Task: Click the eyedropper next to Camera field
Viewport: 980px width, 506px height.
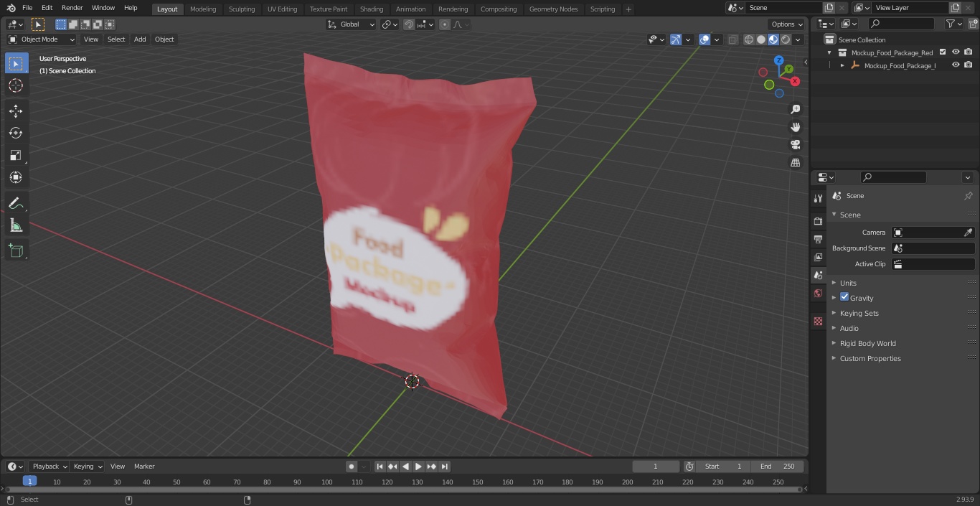Action: click(968, 233)
